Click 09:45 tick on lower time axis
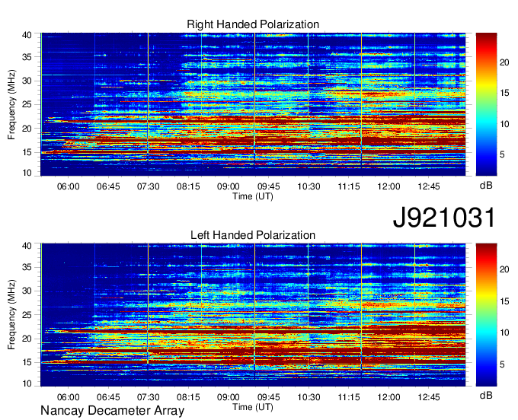 269,397
